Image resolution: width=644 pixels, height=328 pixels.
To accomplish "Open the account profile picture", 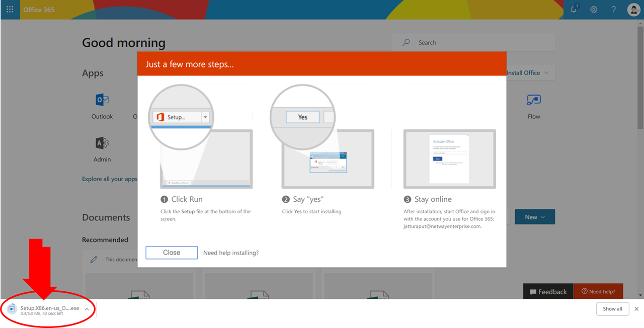I will click(633, 10).
